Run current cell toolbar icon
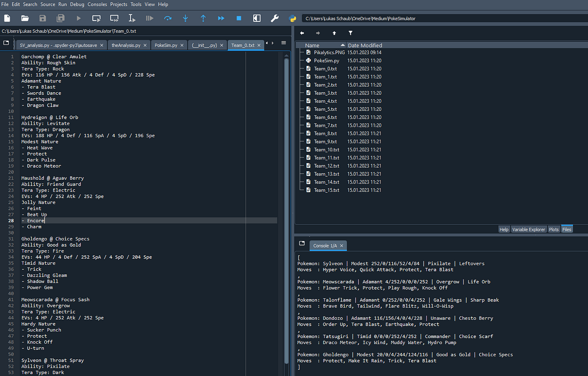588x376 pixels. coord(96,18)
